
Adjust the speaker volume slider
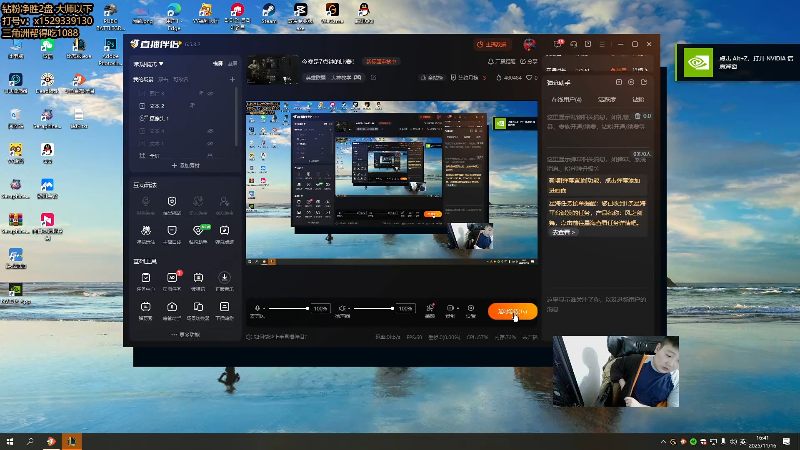(373, 308)
